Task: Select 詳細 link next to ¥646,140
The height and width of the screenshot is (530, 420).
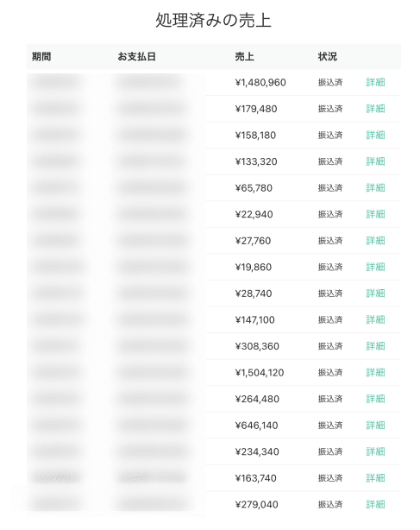Action: [x=375, y=426]
